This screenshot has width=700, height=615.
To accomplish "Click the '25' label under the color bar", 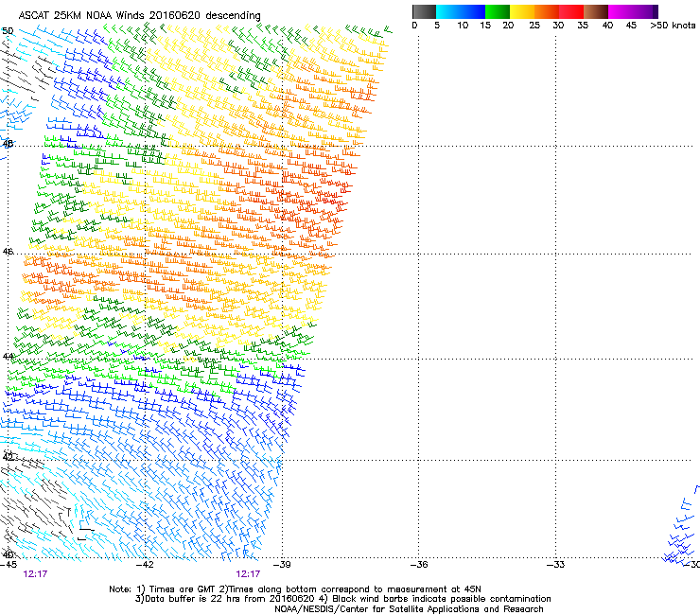I will [534, 26].
